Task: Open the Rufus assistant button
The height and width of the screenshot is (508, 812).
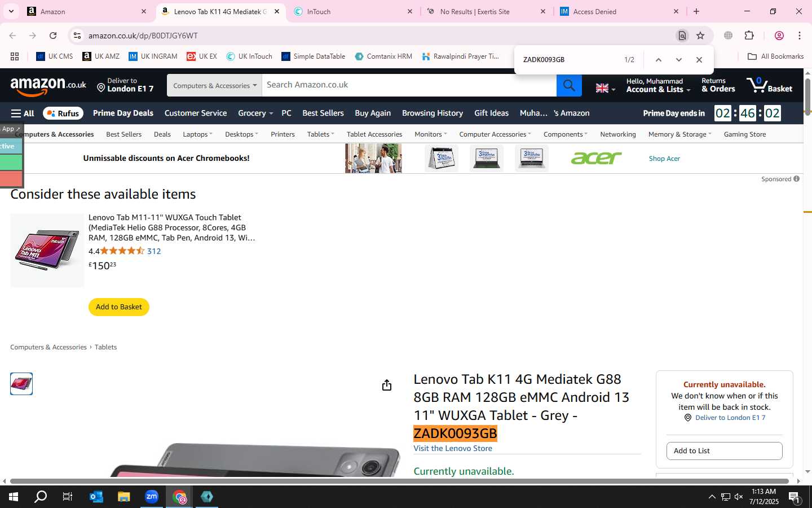Action: tap(63, 113)
